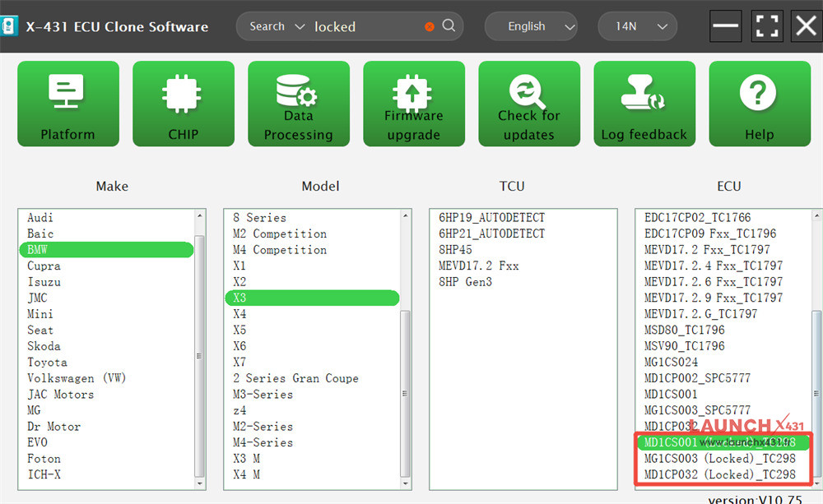Choose M3-Series model
Screen dimensions: 823x504
click(263, 395)
